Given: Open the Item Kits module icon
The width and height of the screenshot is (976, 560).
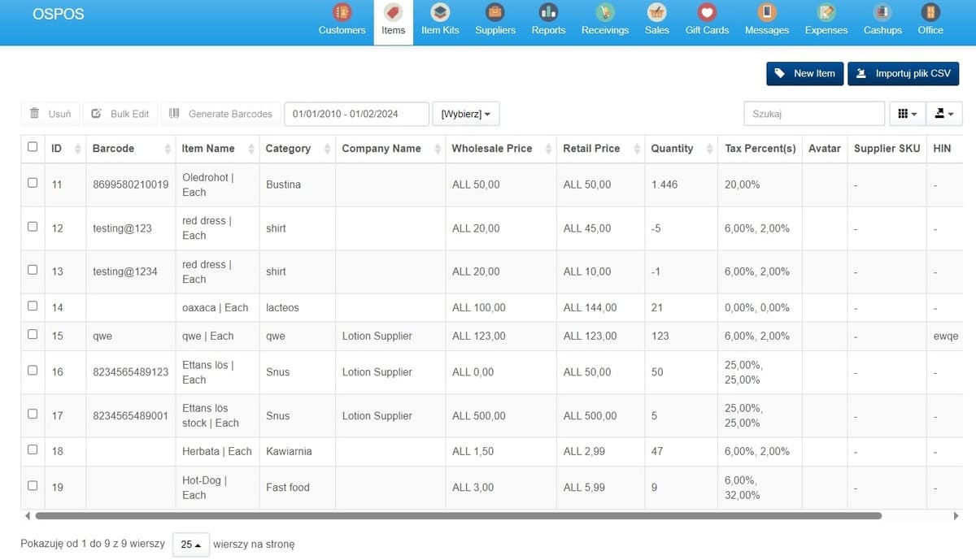Looking at the screenshot, I should click(x=440, y=13).
